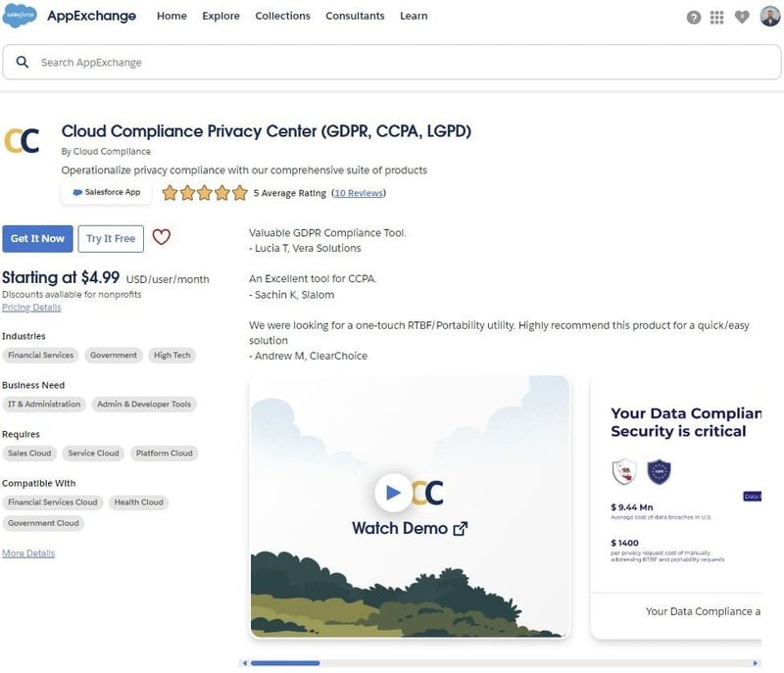Click the $ 1400 statistic
The height and width of the screenshot is (673, 784).
(624, 543)
